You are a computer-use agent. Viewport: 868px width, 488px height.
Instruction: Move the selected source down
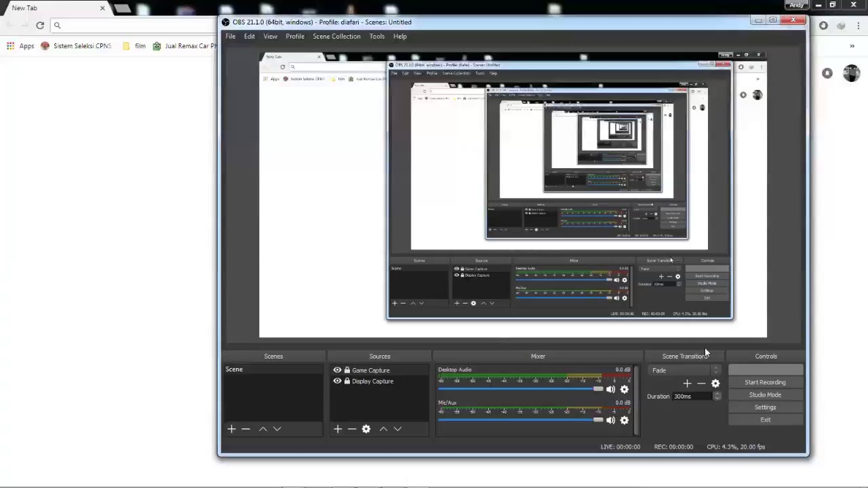coord(397,429)
